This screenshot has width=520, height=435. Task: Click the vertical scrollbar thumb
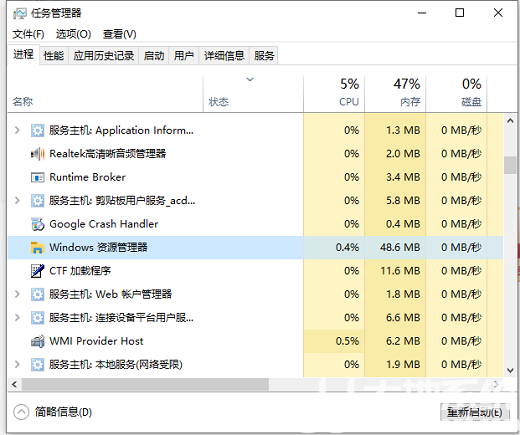coord(510,165)
